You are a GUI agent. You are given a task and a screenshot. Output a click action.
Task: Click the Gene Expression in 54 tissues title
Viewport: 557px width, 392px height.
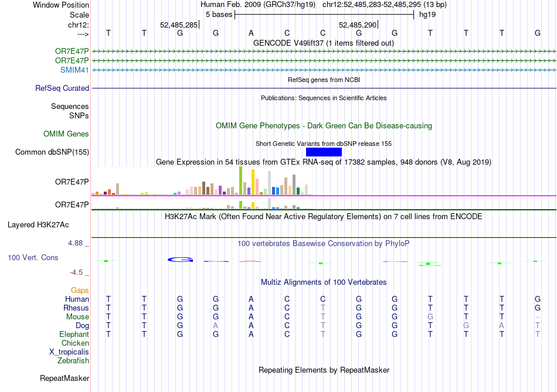[324, 162]
